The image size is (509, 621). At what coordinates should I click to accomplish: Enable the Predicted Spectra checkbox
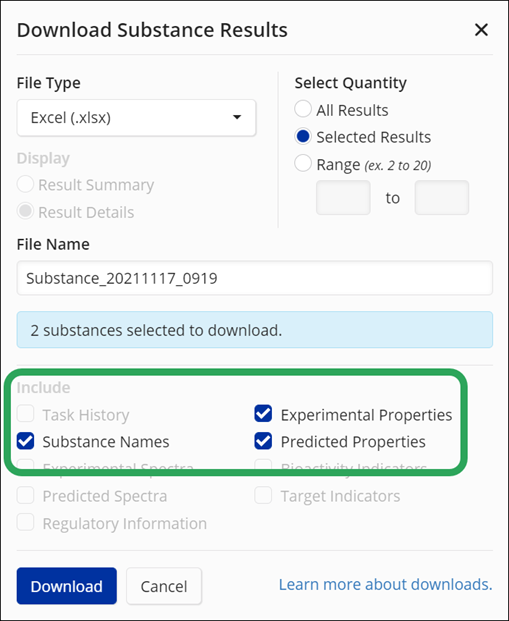coord(25,495)
